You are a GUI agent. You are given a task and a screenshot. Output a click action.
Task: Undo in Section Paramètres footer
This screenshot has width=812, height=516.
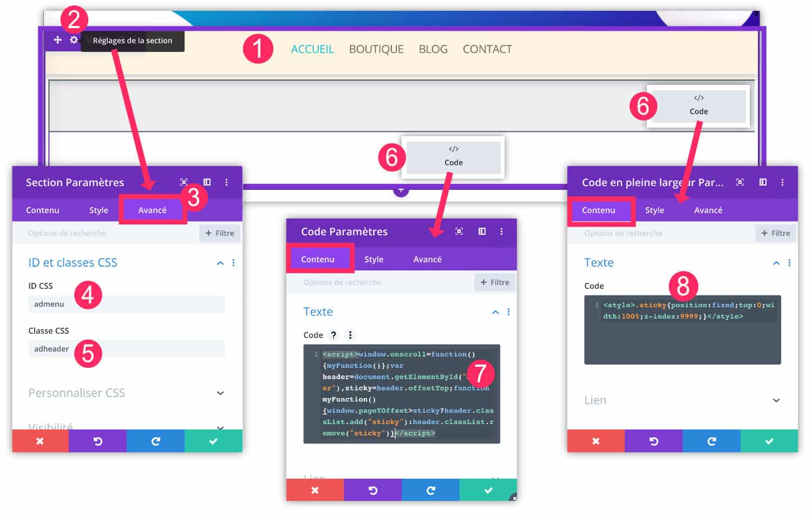98,441
